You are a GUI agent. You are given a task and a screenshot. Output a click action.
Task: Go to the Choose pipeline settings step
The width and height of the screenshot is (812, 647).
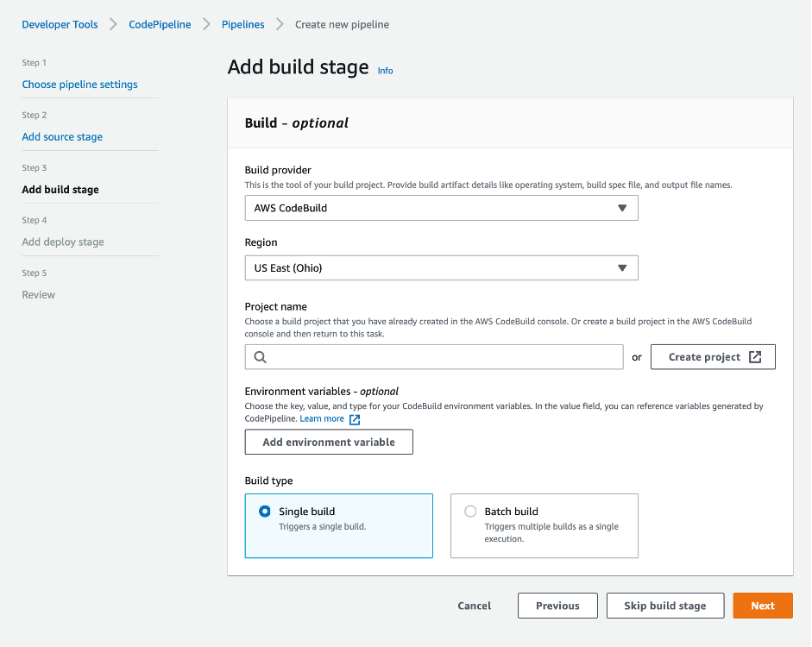tap(79, 84)
